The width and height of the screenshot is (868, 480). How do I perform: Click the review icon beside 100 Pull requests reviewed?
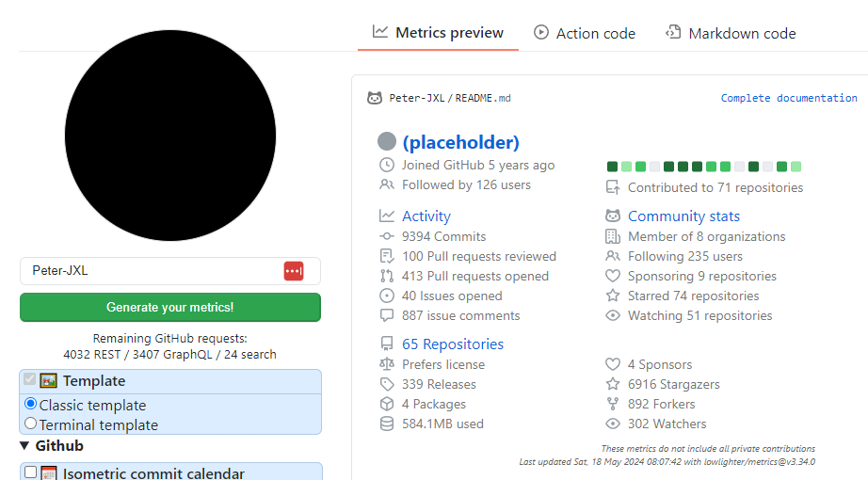click(386, 256)
